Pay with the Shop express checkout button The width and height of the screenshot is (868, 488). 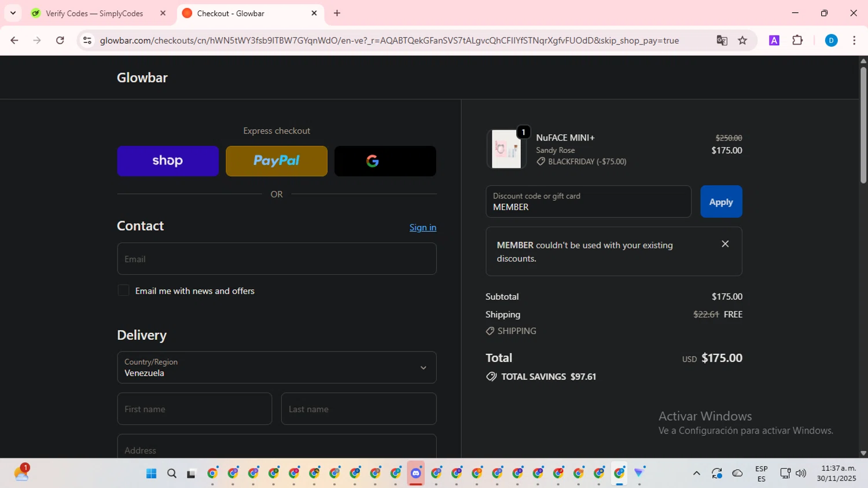[x=168, y=161]
